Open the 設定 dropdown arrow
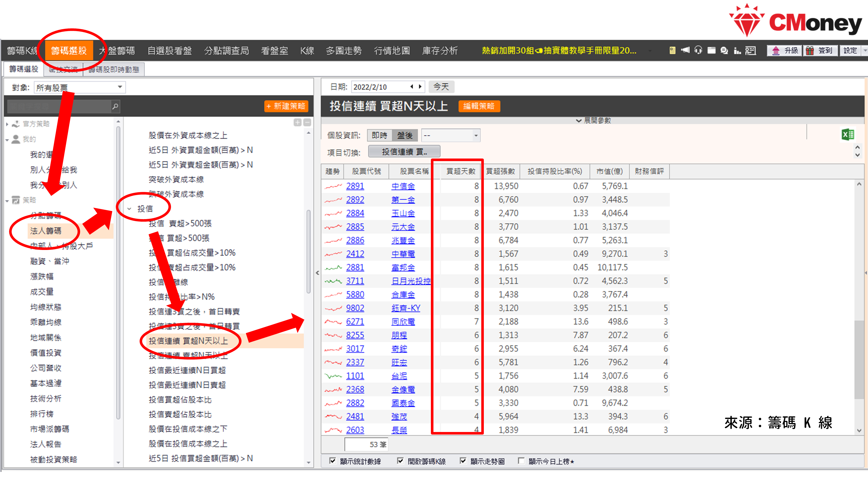The width and height of the screenshot is (868, 477). click(865, 50)
